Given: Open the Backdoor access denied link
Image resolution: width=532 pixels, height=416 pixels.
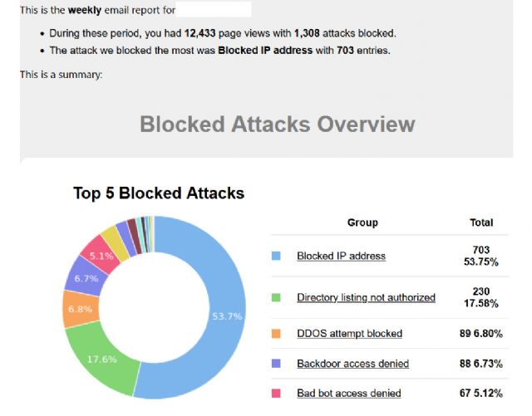Looking at the screenshot, I should (x=352, y=364).
